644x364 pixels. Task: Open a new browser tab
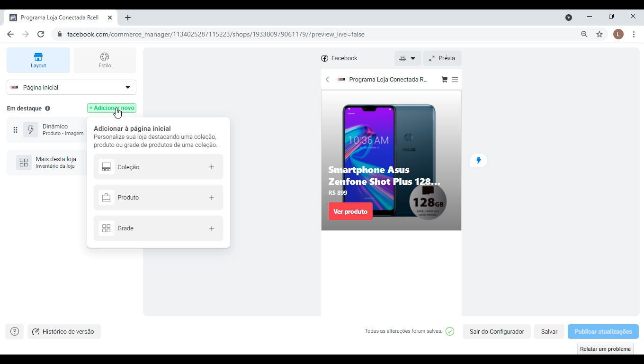pyautogui.click(x=128, y=18)
